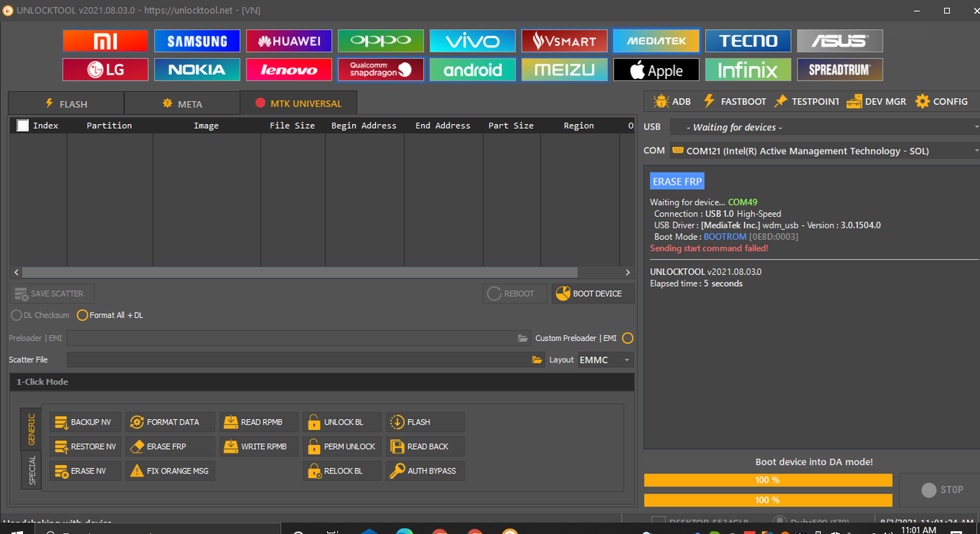Open the MEIZU brand tile

[x=564, y=70]
